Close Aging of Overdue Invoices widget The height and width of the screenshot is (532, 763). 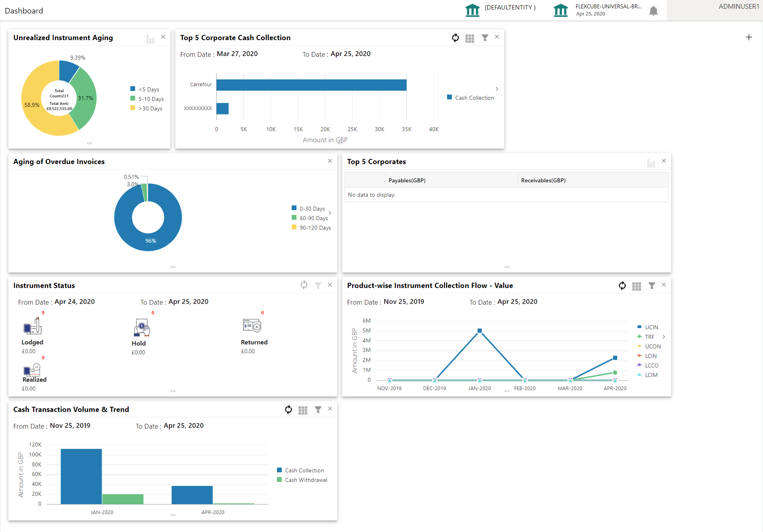(x=330, y=161)
